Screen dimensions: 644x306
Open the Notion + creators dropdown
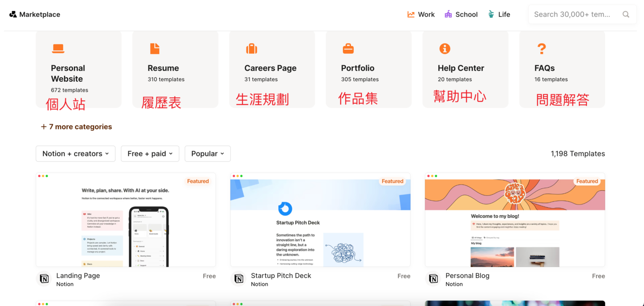pyautogui.click(x=76, y=154)
